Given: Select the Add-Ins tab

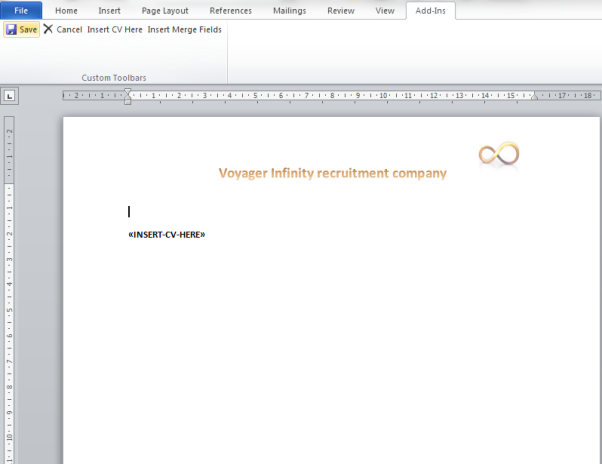Looking at the screenshot, I should pos(434,10).
